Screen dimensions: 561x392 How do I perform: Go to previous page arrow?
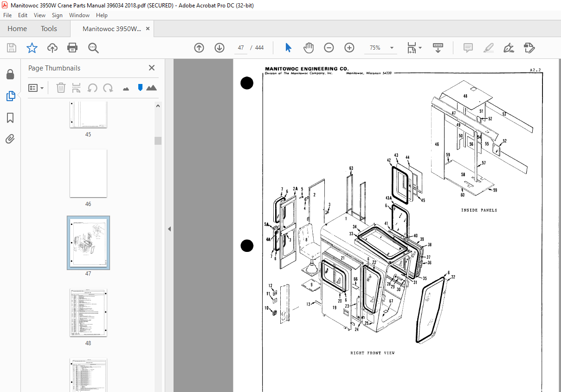click(199, 48)
